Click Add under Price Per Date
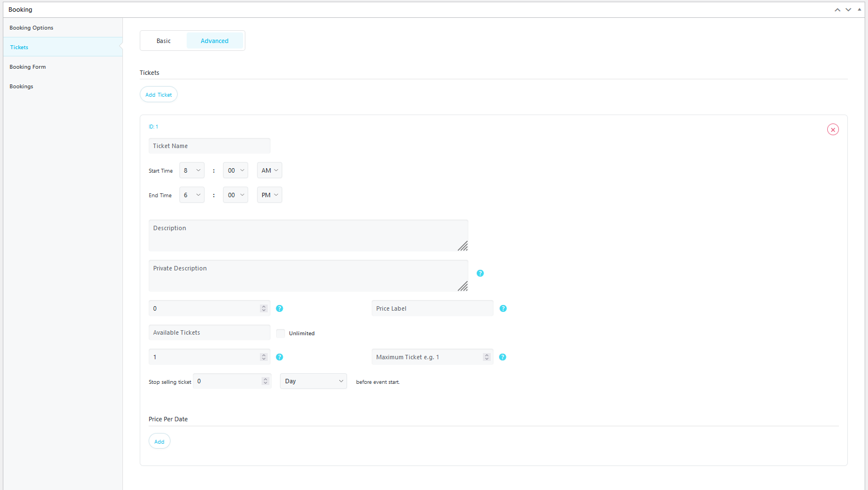 pyautogui.click(x=159, y=441)
